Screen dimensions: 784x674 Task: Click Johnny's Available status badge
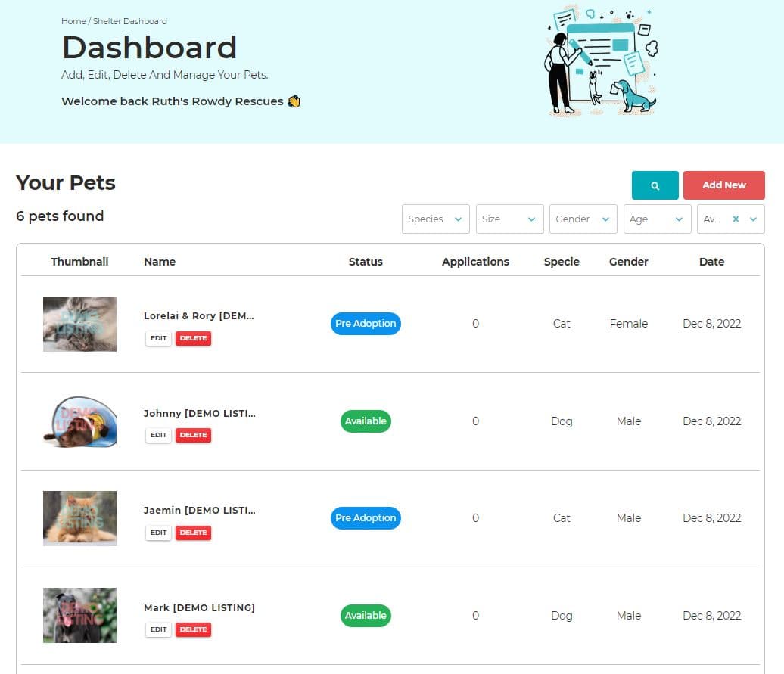click(x=366, y=421)
